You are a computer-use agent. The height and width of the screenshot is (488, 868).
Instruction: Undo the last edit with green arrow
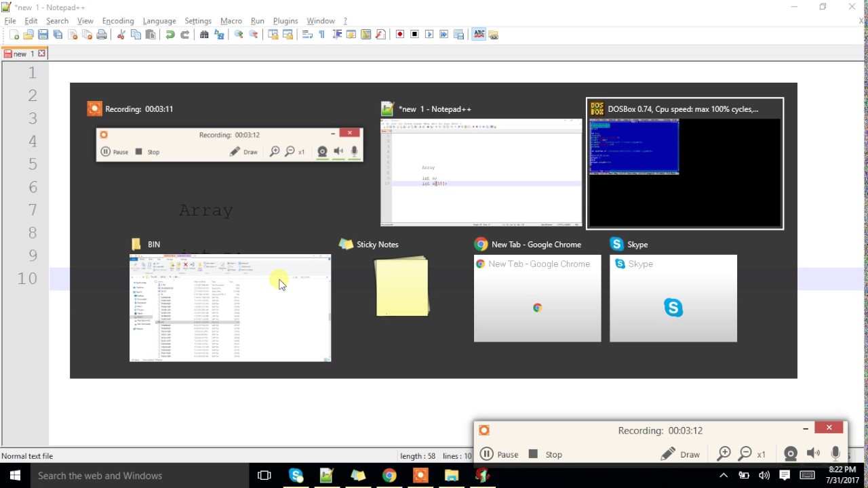(x=170, y=35)
